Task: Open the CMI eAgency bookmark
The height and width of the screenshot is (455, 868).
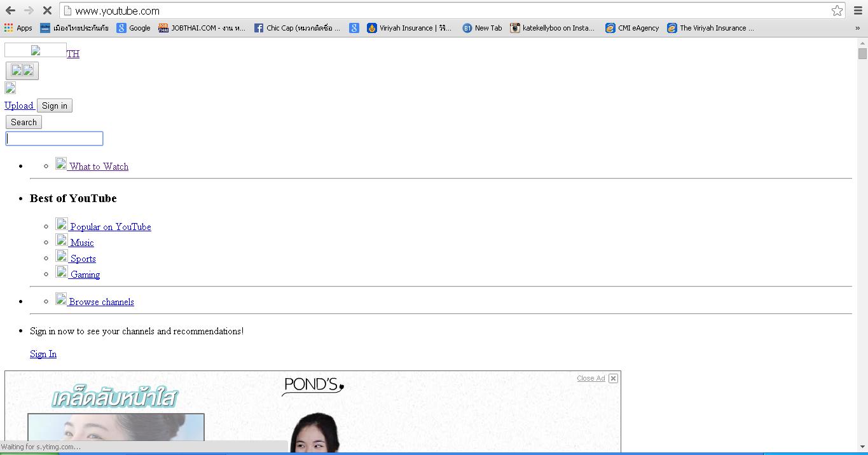Action: 632,28
